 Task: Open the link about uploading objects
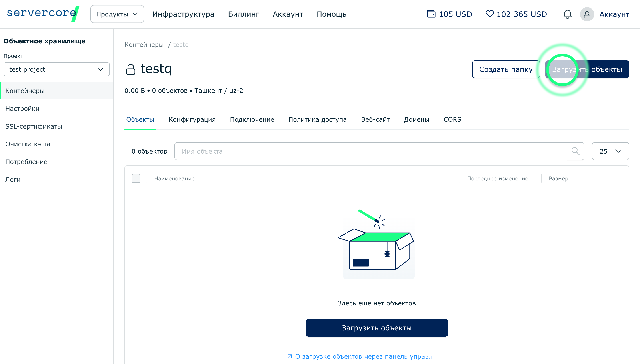[360, 356]
